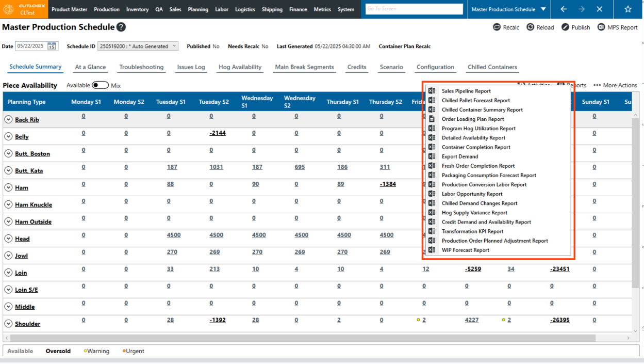Click the Sales Pipeline Report Excel icon
This screenshot has width=644, height=364.
[x=432, y=91]
